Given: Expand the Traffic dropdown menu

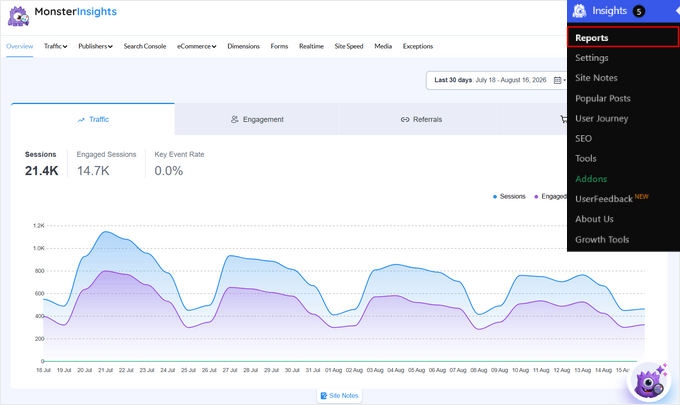Looking at the screenshot, I should (56, 46).
